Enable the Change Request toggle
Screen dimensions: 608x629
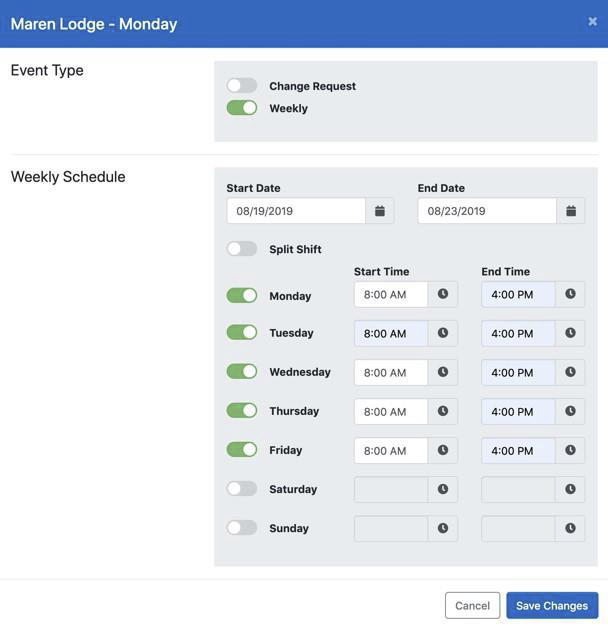point(242,86)
